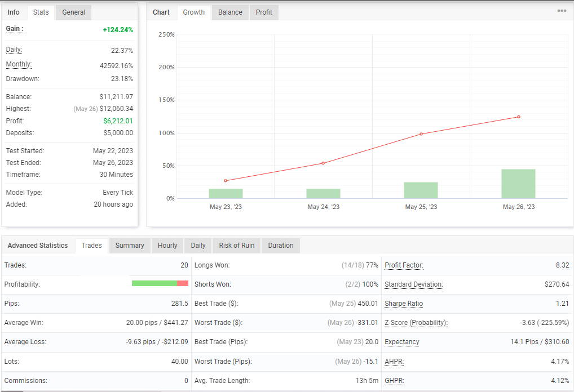Click the 281.5 pips value
The image size is (574, 392).
[180, 304]
